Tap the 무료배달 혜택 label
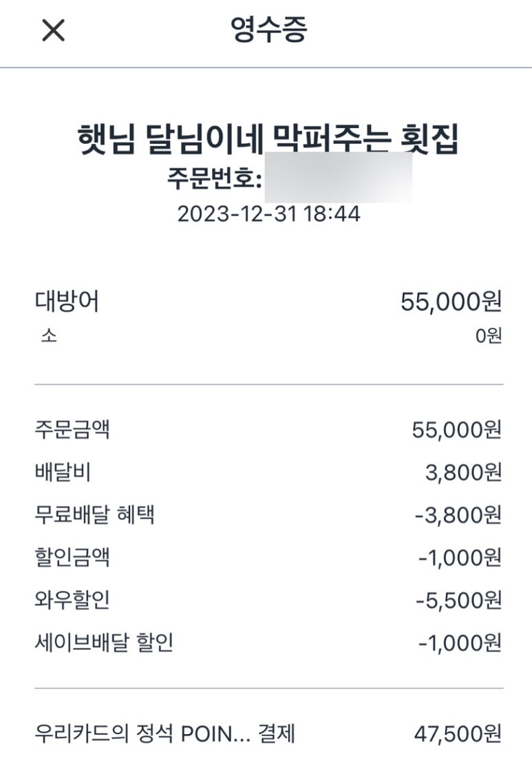 point(94,515)
